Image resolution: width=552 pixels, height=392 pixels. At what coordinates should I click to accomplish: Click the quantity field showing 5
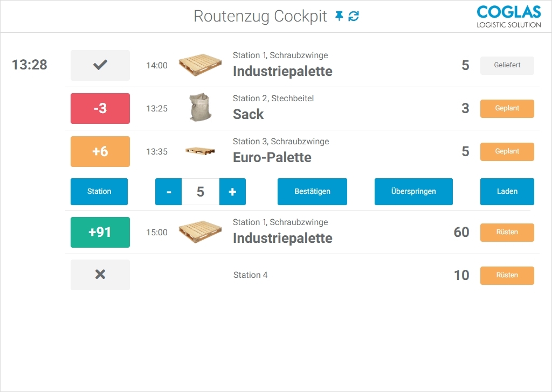coord(201,192)
